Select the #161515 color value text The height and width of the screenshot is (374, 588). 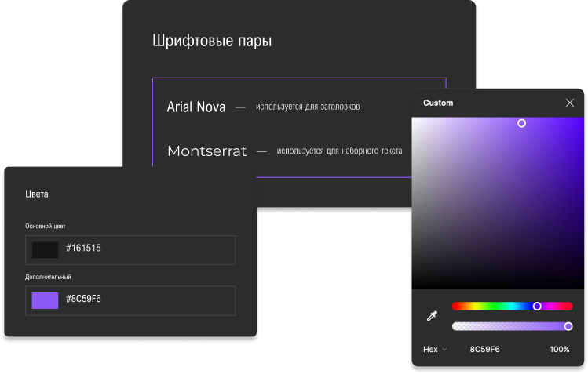83,248
